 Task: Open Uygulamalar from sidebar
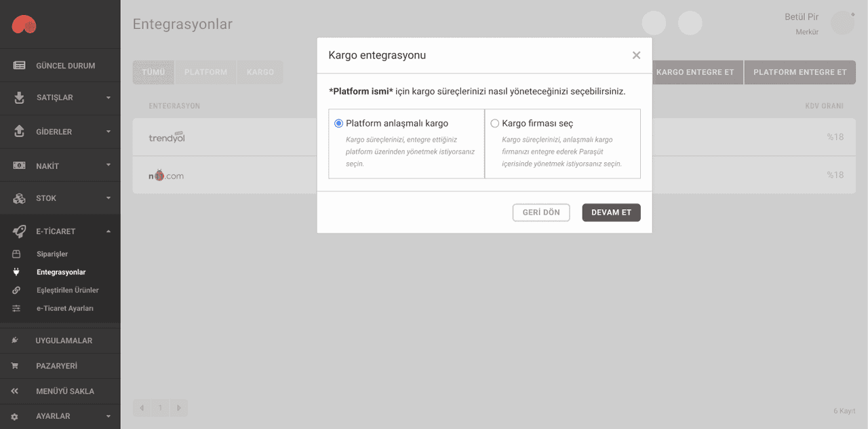[x=60, y=340]
